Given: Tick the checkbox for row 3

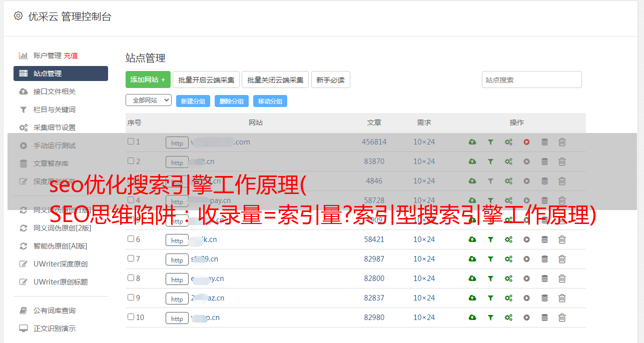Looking at the screenshot, I should [x=131, y=180].
